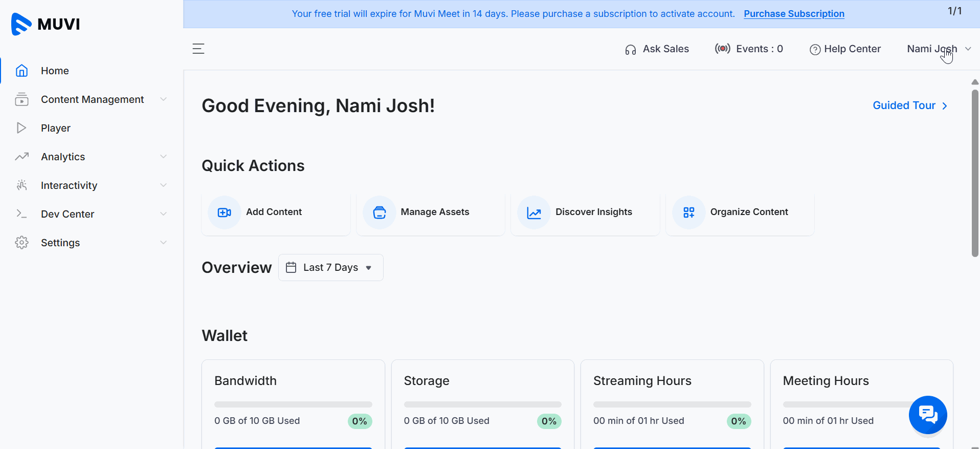Expand the Settings sidebar chevron
This screenshot has height=449, width=980.
pyautogui.click(x=163, y=243)
